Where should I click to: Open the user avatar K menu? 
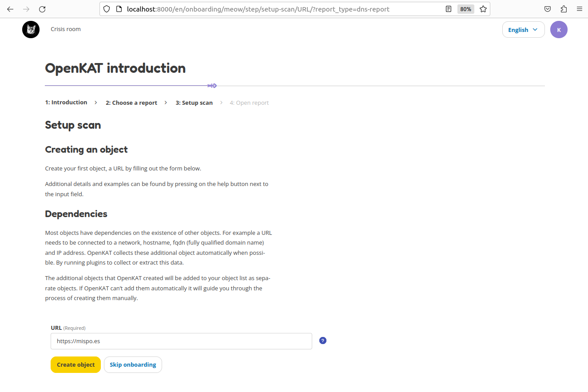coord(559,30)
